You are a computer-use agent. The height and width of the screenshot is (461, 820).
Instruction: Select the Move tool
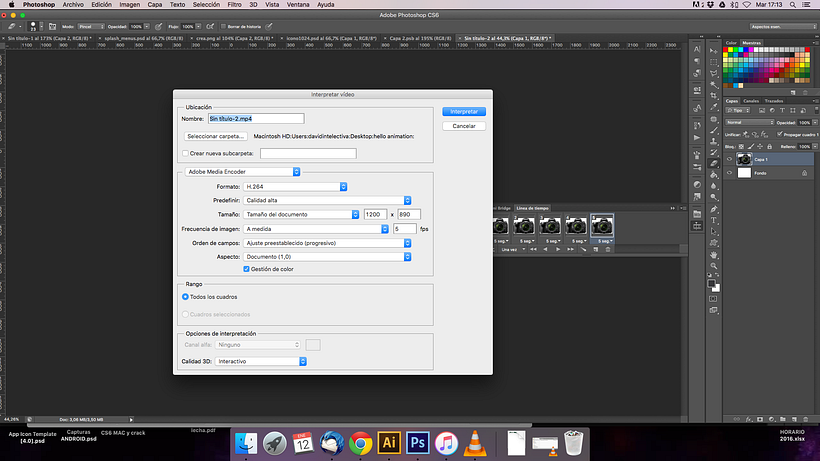(714, 51)
